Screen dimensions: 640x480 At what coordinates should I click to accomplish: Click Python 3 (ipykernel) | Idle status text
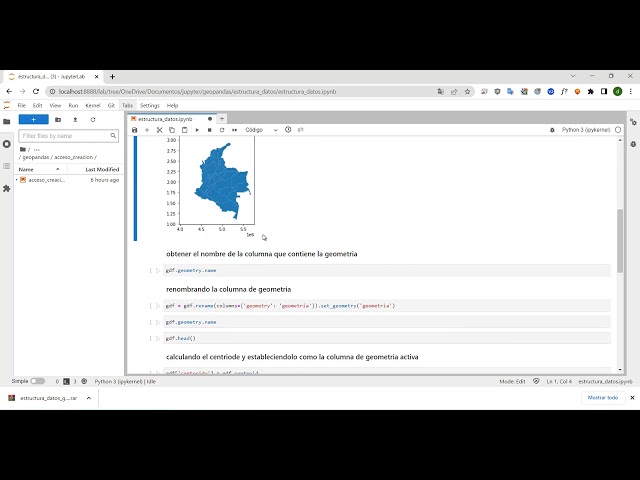pos(125,381)
